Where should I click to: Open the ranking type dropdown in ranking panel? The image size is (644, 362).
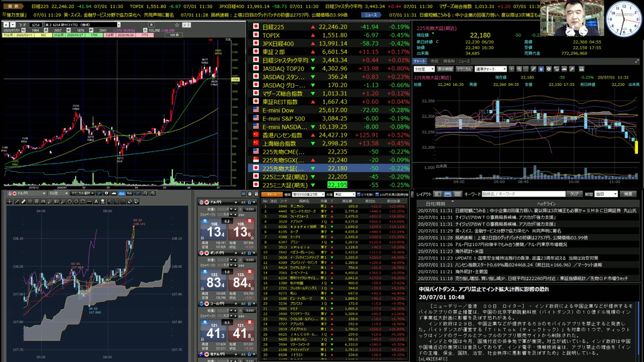coord(309,194)
